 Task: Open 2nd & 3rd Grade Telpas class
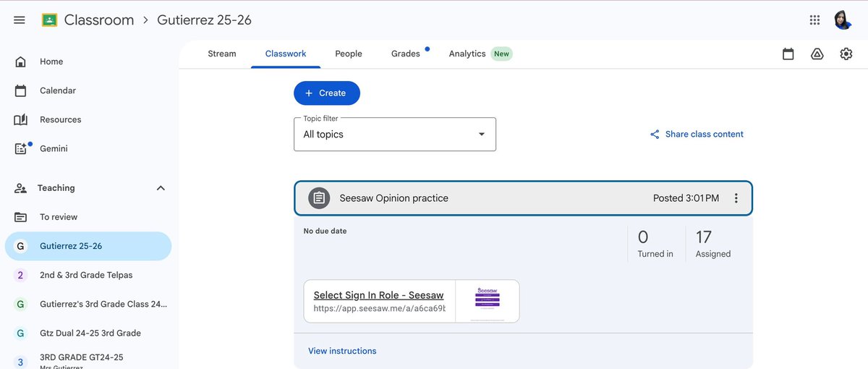pos(87,275)
